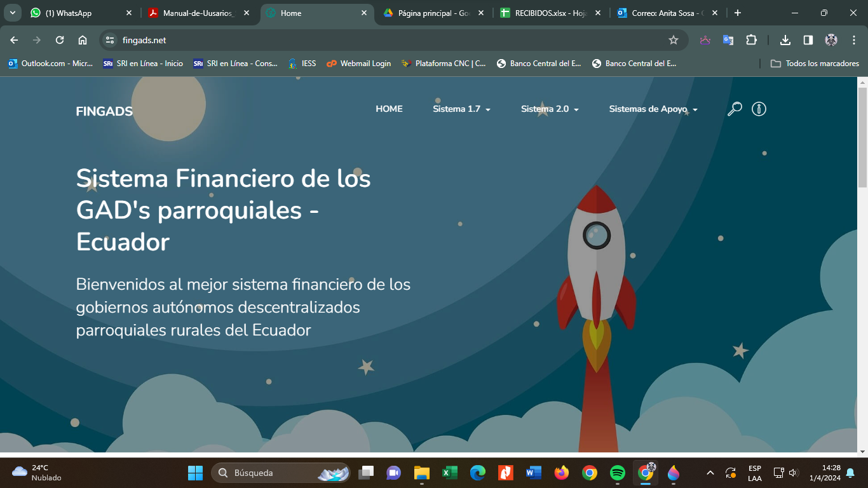Expand the Sistema 1.7 dropdown menu
This screenshot has height=488, width=868.
pyautogui.click(x=461, y=109)
